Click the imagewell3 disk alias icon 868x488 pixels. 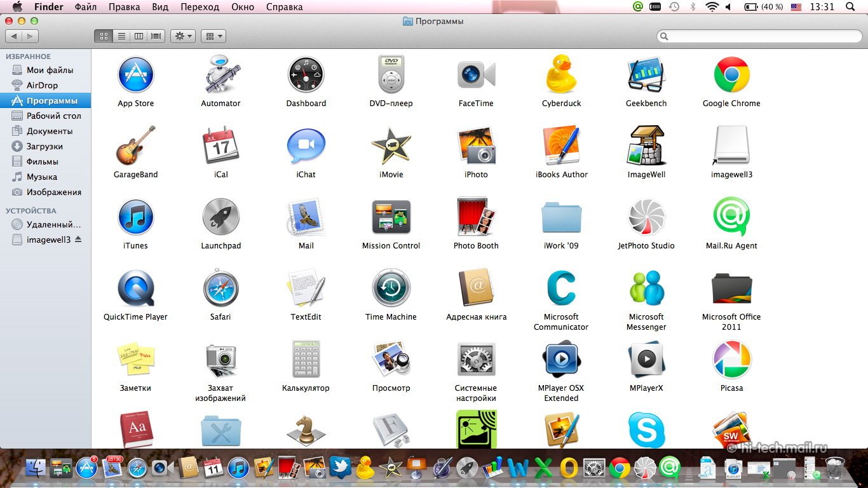(731, 146)
